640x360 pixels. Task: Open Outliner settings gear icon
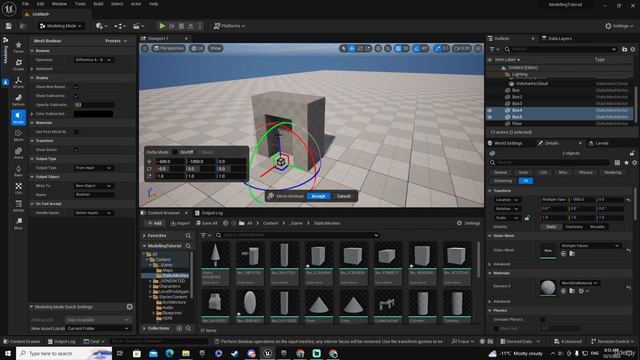click(633, 49)
